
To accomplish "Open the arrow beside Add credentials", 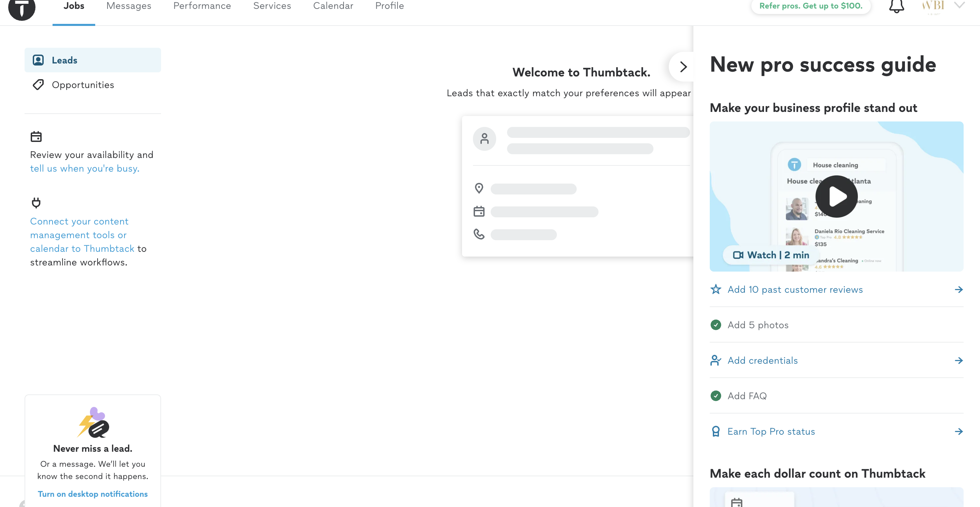I will point(958,360).
